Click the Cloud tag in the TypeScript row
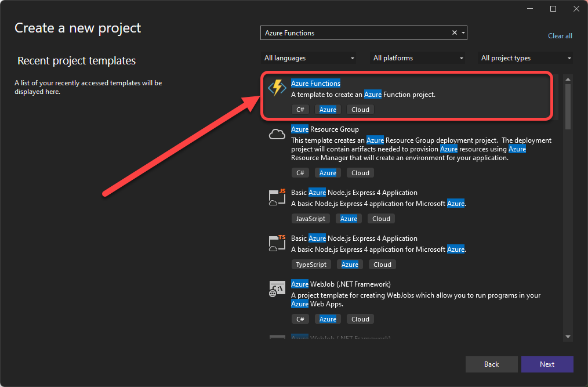This screenshot has height=387, width=588. [383, 265]
